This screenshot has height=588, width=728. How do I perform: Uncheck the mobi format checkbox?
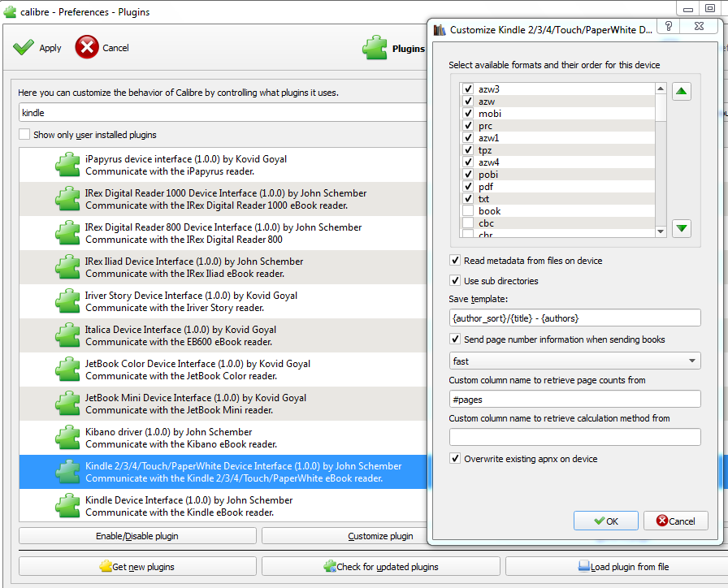click(x=467, y=113)
